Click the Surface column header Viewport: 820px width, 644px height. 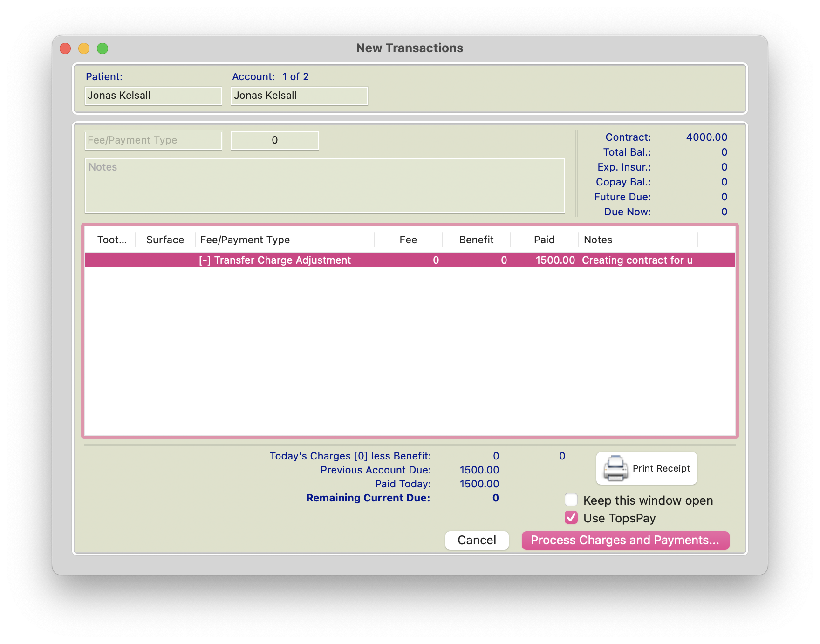click(165, 240)
